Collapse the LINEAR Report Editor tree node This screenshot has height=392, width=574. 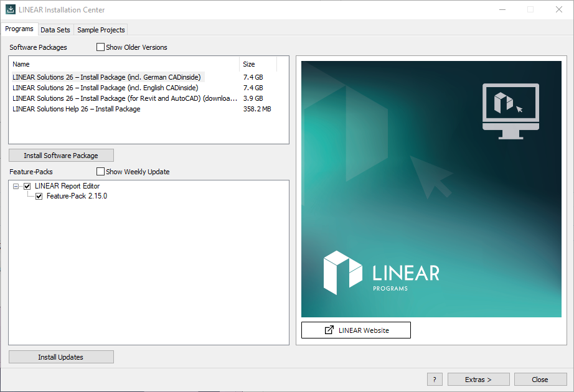(16, 186)
